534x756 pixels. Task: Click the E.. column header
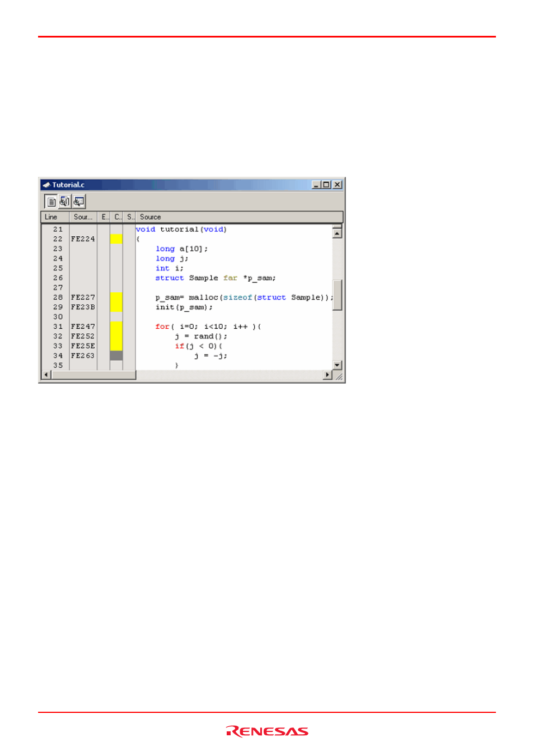[x=104, y=217]
